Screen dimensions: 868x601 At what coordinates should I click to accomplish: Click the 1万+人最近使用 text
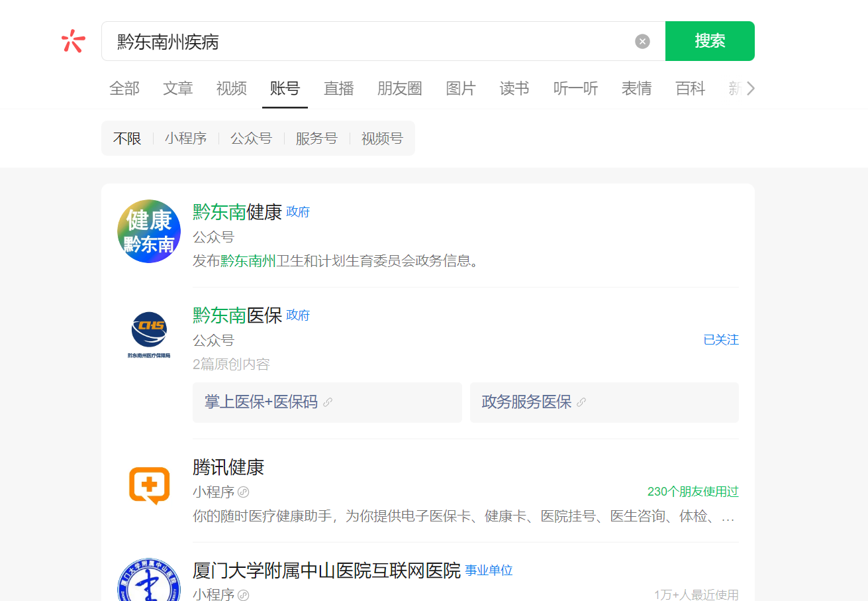(697, 595)
